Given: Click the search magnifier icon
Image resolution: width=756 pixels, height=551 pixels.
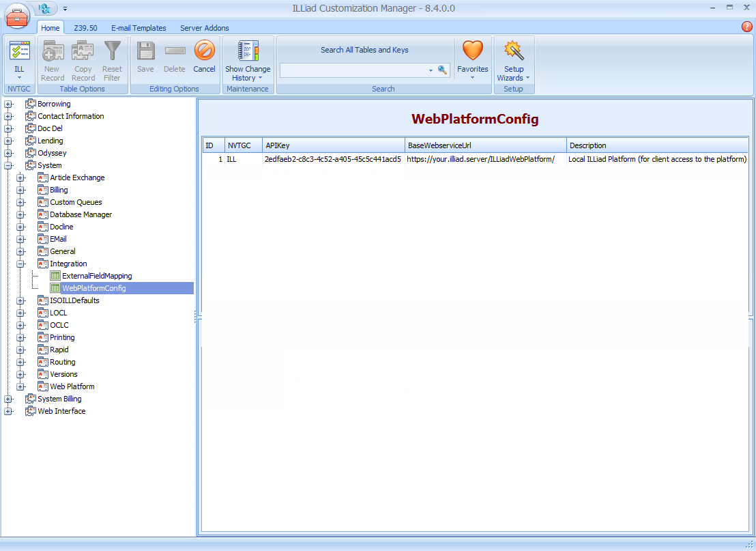Looking at the screenshot, I should (443, 70).
